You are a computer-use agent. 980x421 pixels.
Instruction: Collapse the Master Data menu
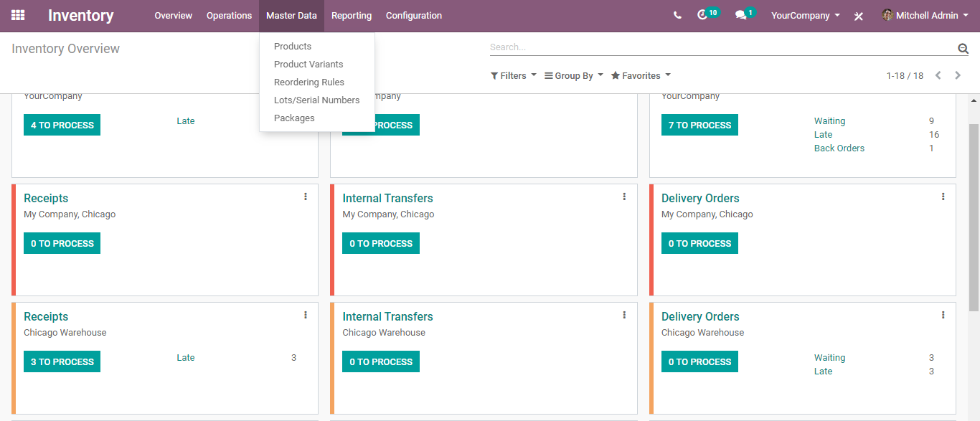pos(291,15)
